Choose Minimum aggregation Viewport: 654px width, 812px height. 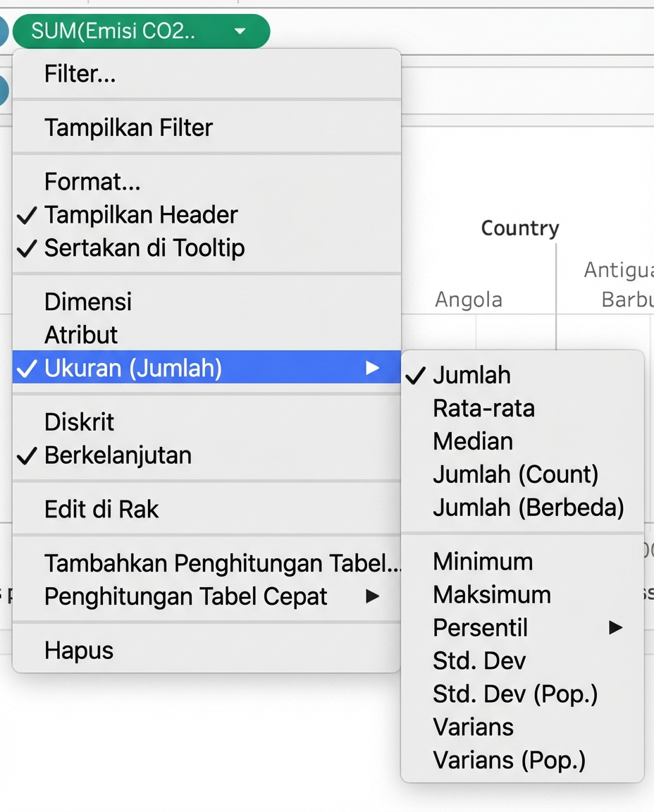(483, 561)
